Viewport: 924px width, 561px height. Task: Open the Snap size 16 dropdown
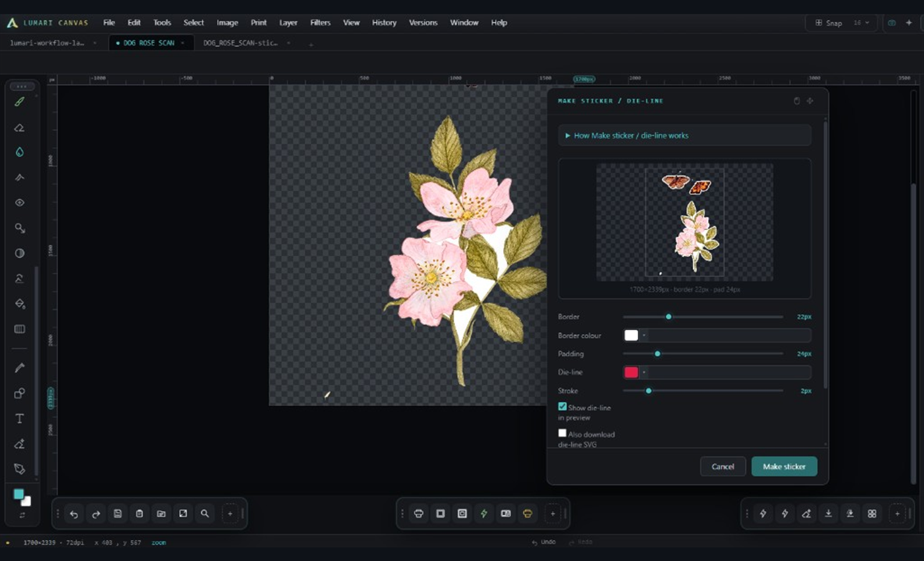[x=862, y=23]
